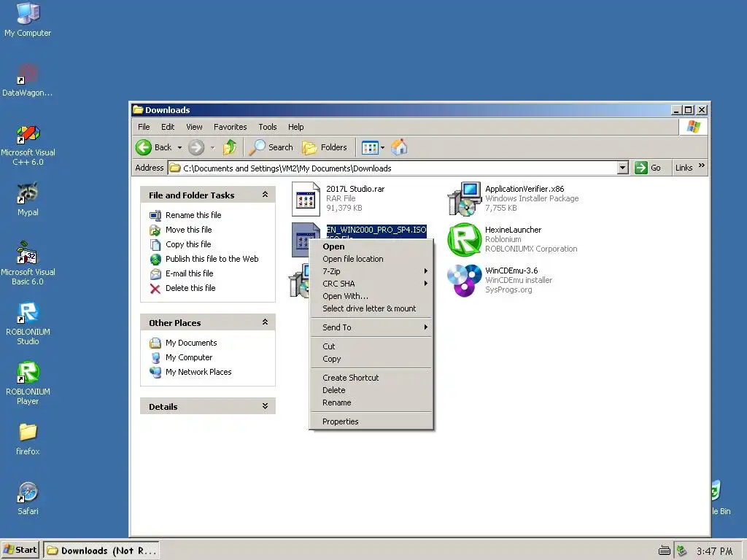
Task: Open the Help menu
Action: point(295,127)
